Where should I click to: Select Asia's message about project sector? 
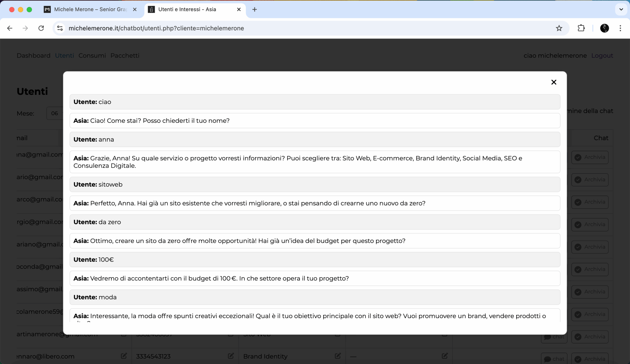coord(315,278)
